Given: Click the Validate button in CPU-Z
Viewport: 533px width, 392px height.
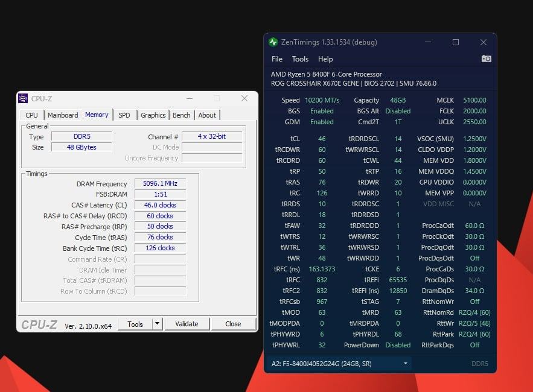Looking at the screenshot, I should point(187,324).
